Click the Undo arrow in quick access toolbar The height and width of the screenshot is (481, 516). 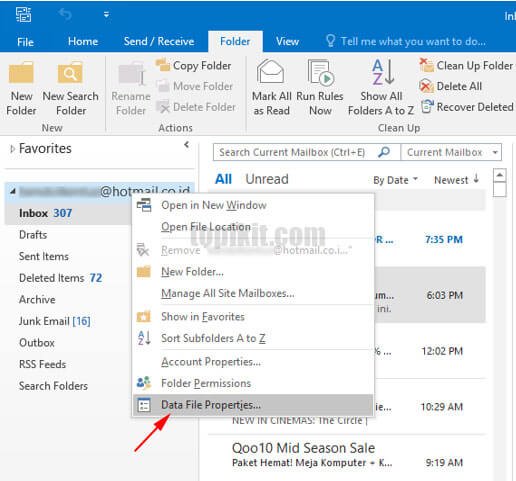[x=65, y=14]
